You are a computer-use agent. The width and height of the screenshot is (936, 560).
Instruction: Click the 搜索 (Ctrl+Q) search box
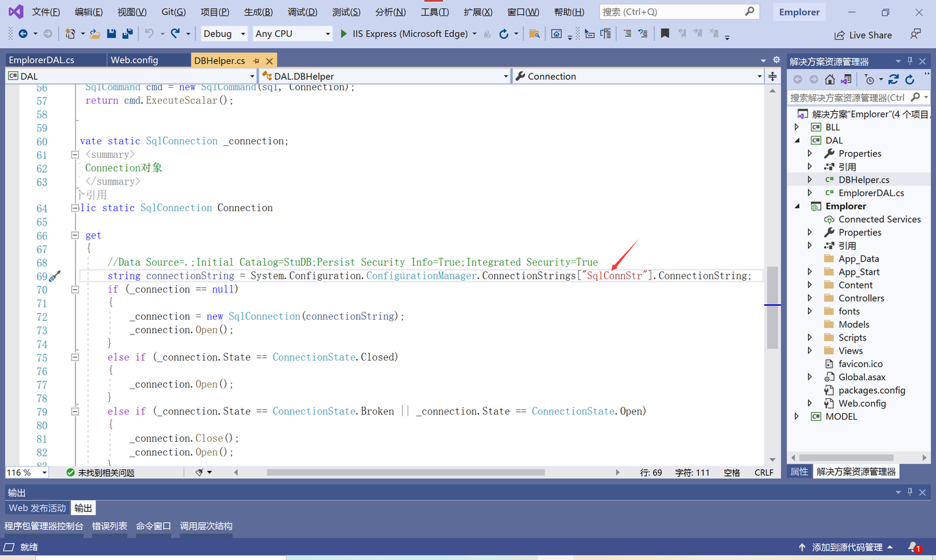(x=679, y=12)
